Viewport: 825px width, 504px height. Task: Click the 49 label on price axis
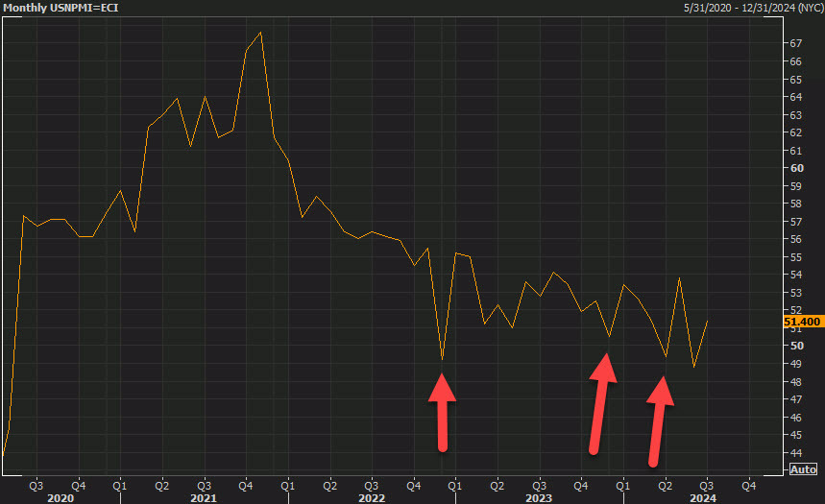tap(796, 364)
